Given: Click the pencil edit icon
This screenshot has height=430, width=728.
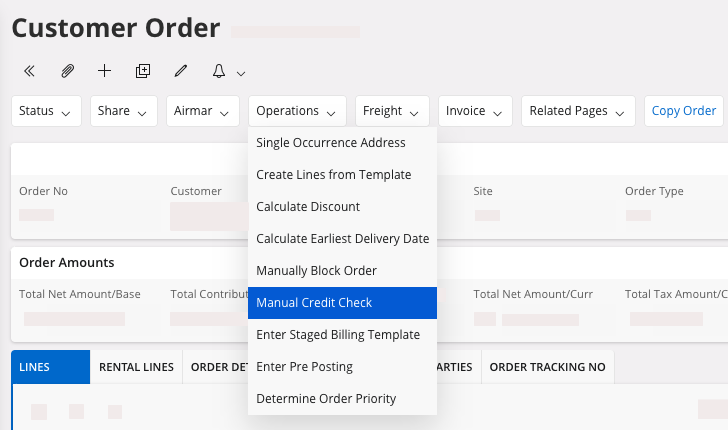Looking at the screenshot, I should pos(181,71).
